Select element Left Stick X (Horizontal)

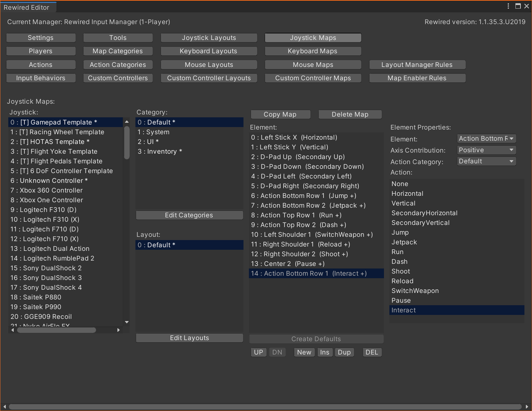pos(317,137)
